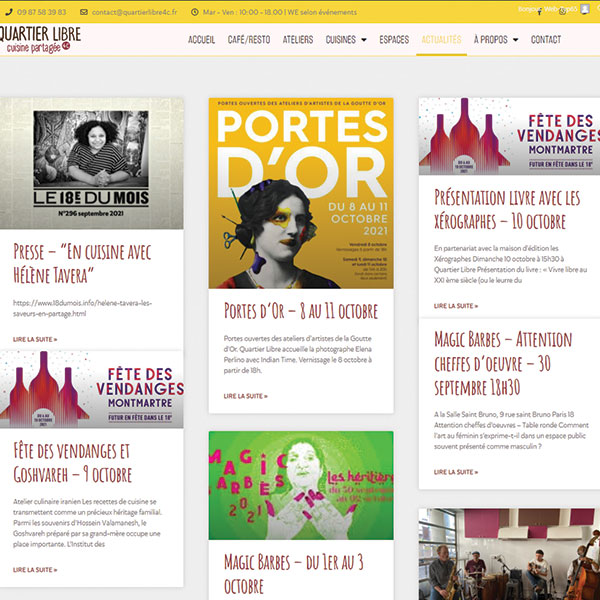Image resolution: width=600 pixels, height=600 pixels.
Task: Click the clock opening hours icon
Action: click(x=195, y=12)
